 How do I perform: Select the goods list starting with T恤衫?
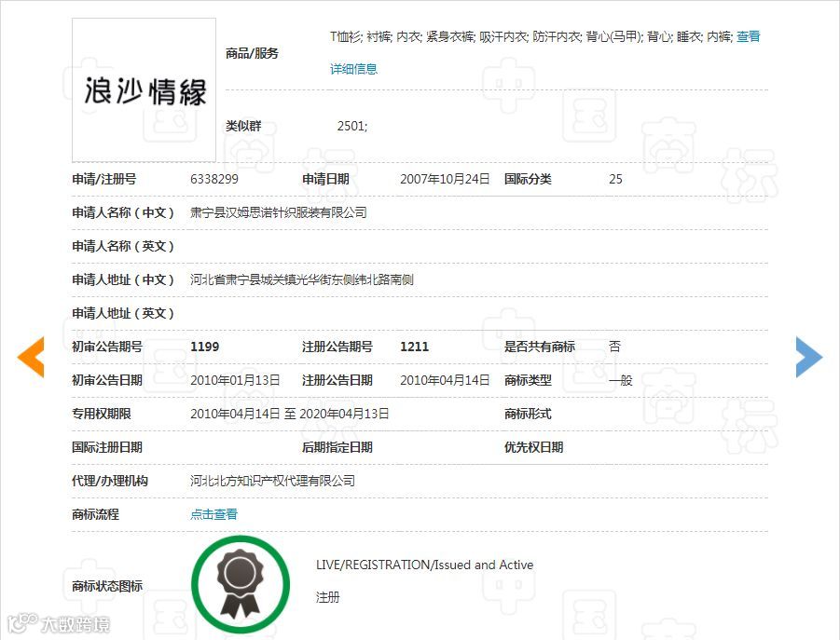click(530, 36)
